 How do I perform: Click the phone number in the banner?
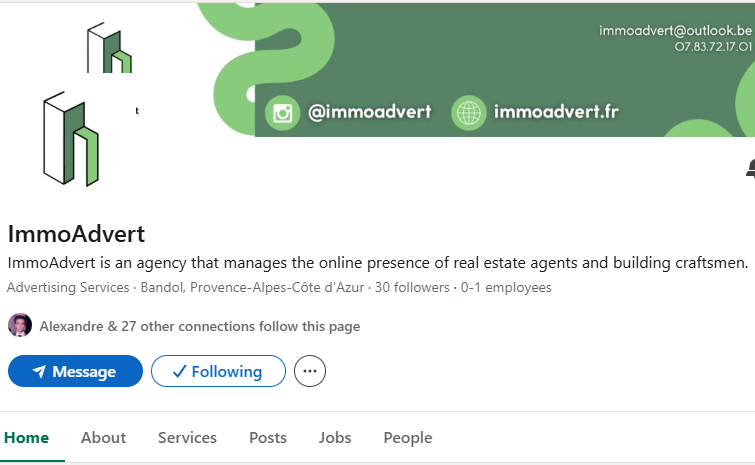[713, 46]
